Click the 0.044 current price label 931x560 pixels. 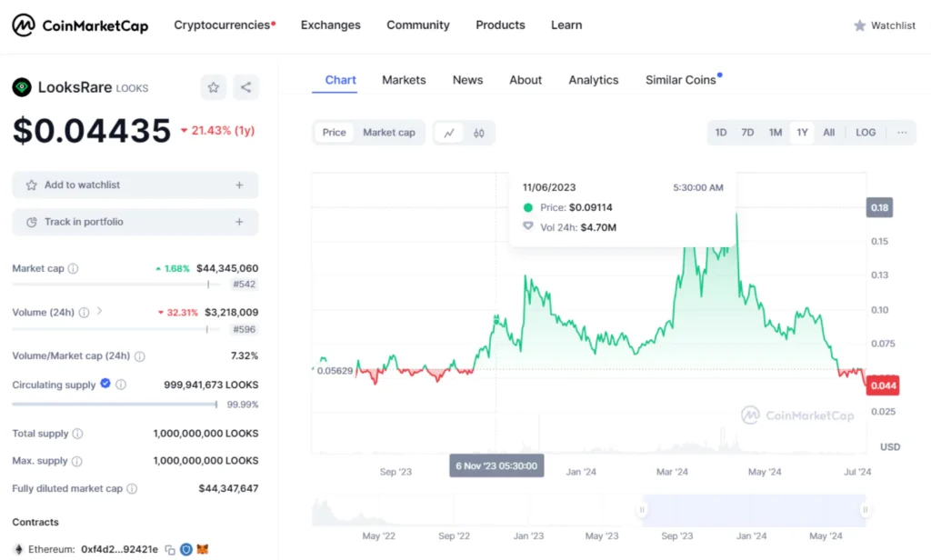click(x=883, y=386)
